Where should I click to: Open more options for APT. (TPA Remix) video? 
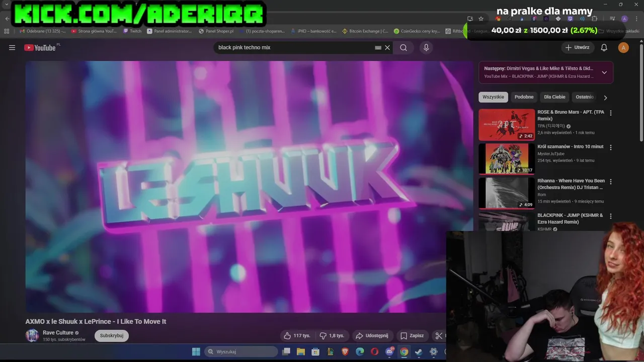[x=611, y=113]
